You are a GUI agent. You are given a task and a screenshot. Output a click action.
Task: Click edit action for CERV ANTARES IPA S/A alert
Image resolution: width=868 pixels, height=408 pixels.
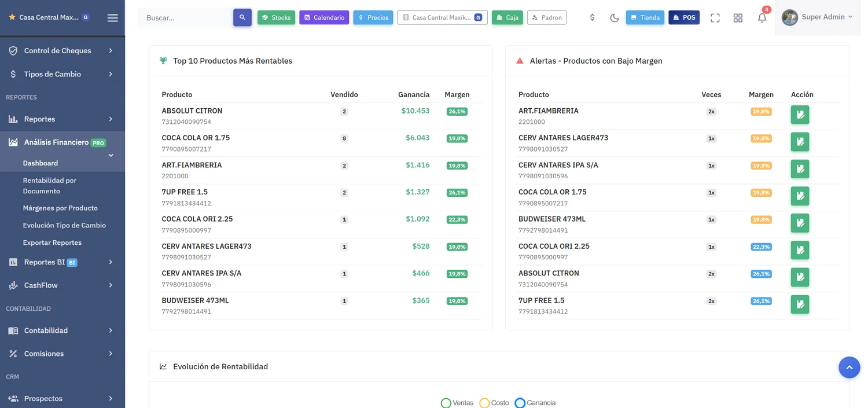tap(800, 169)
